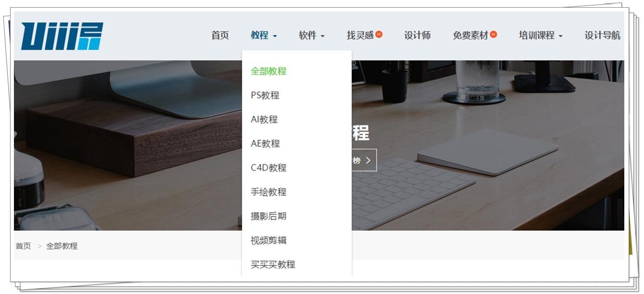644x294 pixels.
Task: Open the 培训课程 dropdown menu
Action: pyautogui.click(x=540, y=36)
